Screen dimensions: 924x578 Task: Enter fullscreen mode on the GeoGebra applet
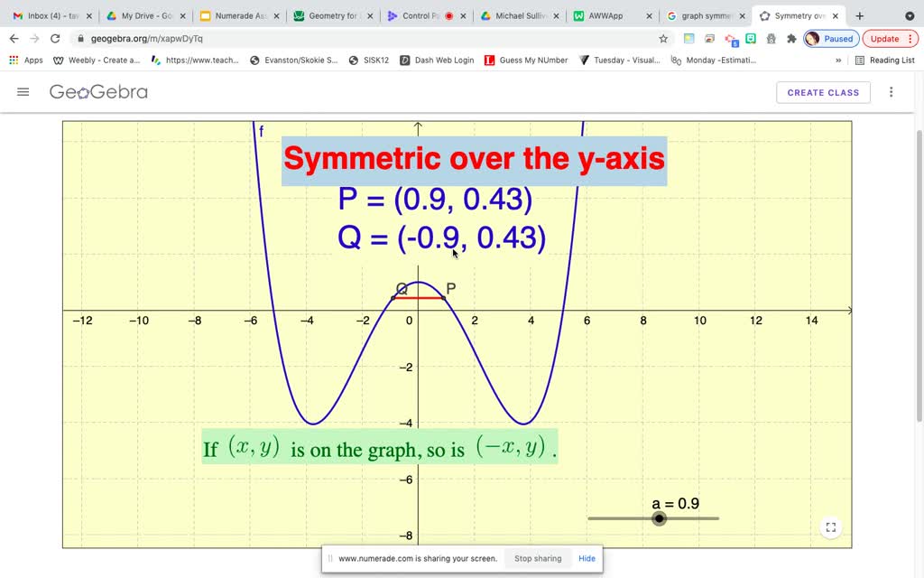tap(830, 527)
